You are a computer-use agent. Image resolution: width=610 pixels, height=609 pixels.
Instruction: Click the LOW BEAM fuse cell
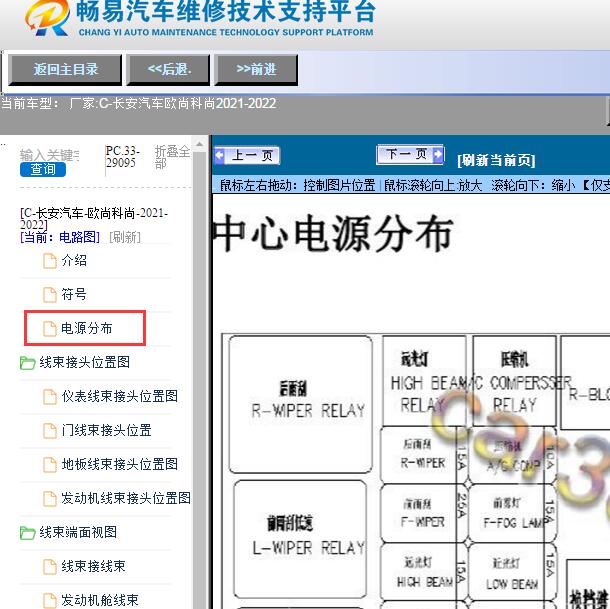(512, 572)
